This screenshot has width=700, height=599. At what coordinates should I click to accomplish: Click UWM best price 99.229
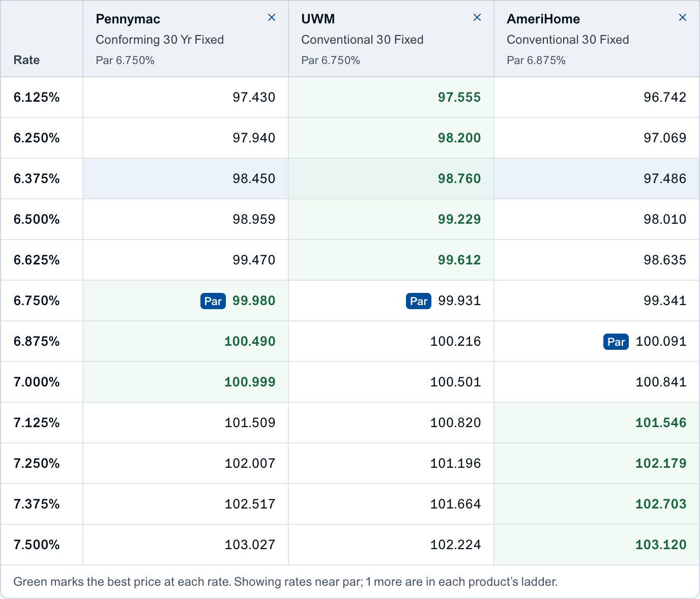point(459,219)
